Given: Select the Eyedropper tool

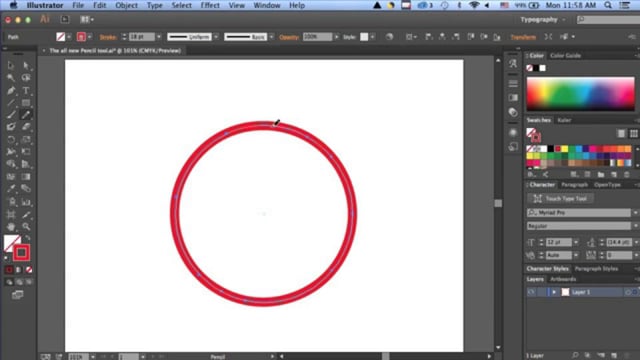Looking at the screenshot, I should point(11,189).
